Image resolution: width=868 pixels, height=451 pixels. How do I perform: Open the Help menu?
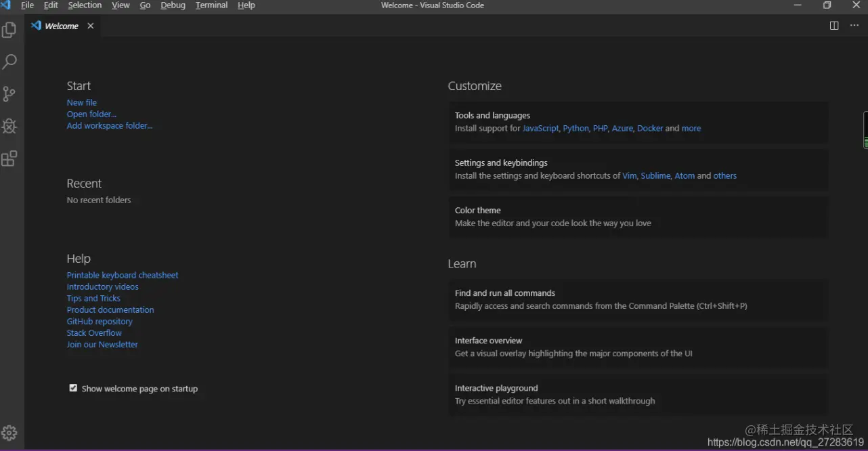[246, 5]
